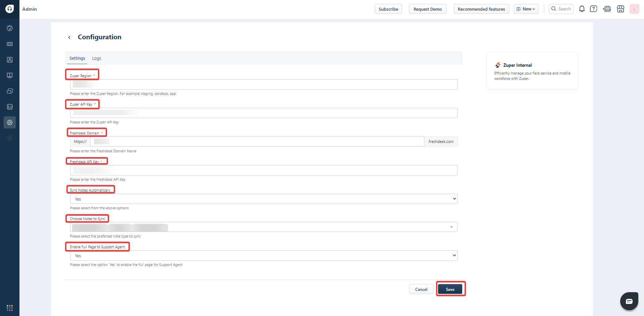Open the Reports chart icon in sidebar
The image size is (644, 316).
10,107
